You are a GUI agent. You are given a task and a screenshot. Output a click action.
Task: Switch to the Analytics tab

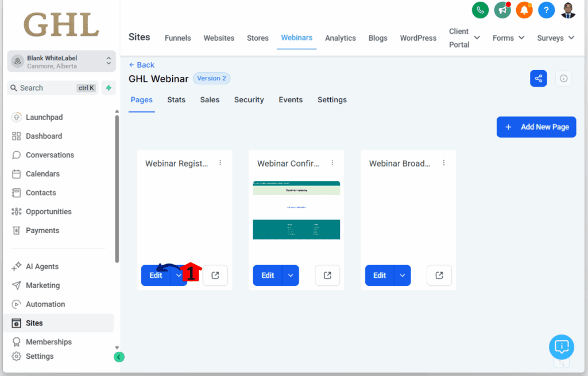coord(341,38)
